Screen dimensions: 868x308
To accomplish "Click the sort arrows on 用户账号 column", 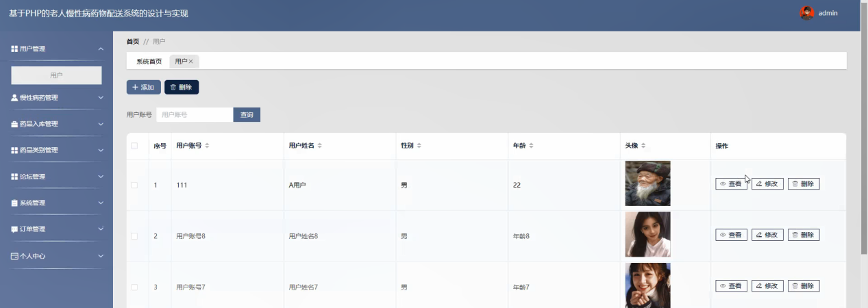I will 207,146.
